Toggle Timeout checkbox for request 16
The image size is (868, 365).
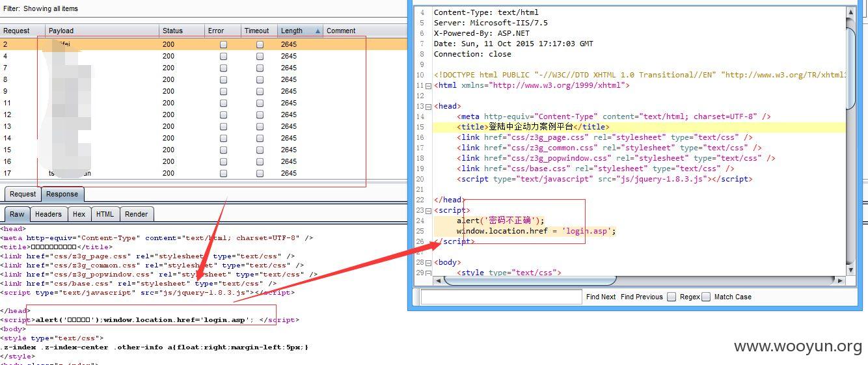tap(260, 161)
